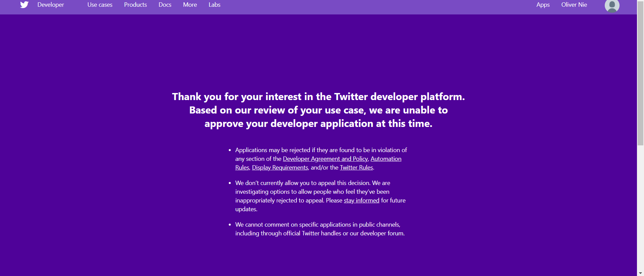Follow the stay informed link
Viewport: 644px width, 276px height.
tap(362, 200)
